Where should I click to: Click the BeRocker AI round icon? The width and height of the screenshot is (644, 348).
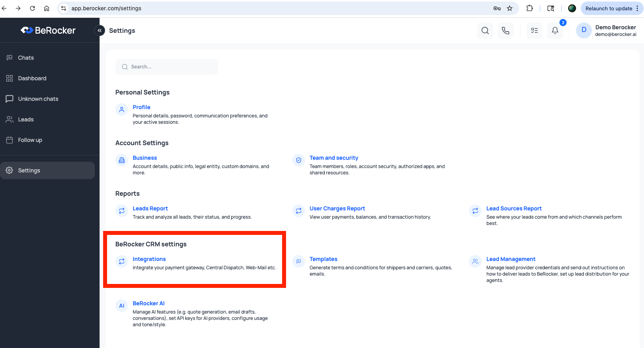pos(122,306)
